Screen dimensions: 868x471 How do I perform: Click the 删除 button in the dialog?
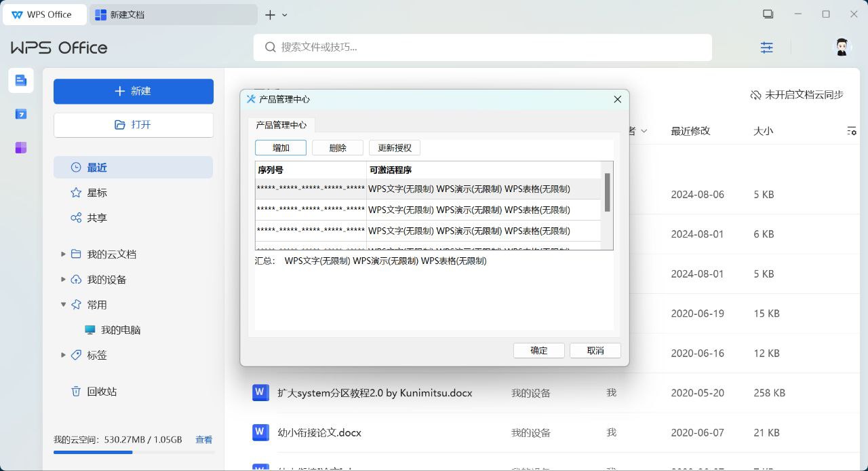338,148
